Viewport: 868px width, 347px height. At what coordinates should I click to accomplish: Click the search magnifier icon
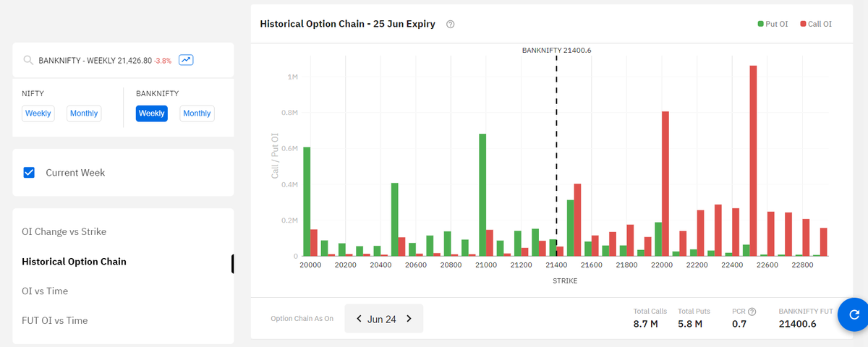(x=28, y=61)
